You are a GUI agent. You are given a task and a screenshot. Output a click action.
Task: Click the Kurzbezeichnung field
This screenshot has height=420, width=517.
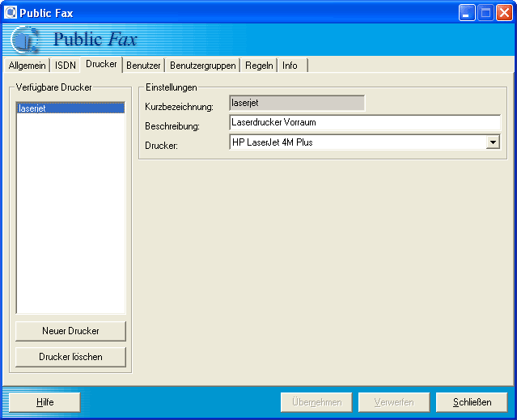click(x=296, y=103)
